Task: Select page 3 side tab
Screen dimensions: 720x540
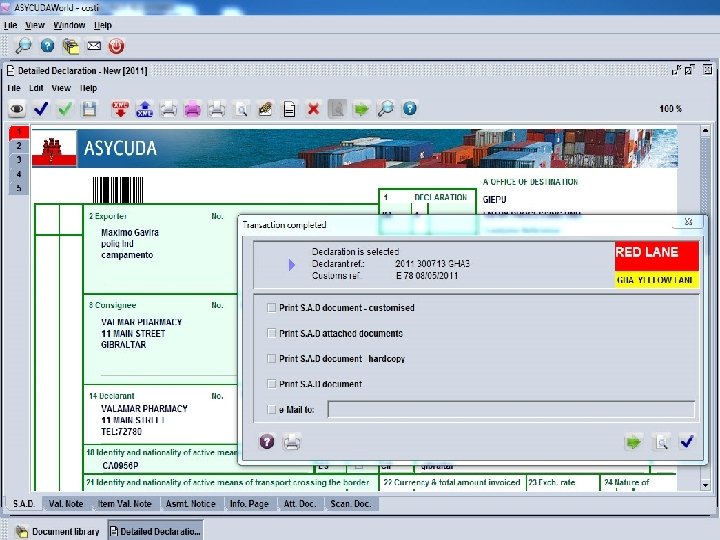Action: [19, 159]
